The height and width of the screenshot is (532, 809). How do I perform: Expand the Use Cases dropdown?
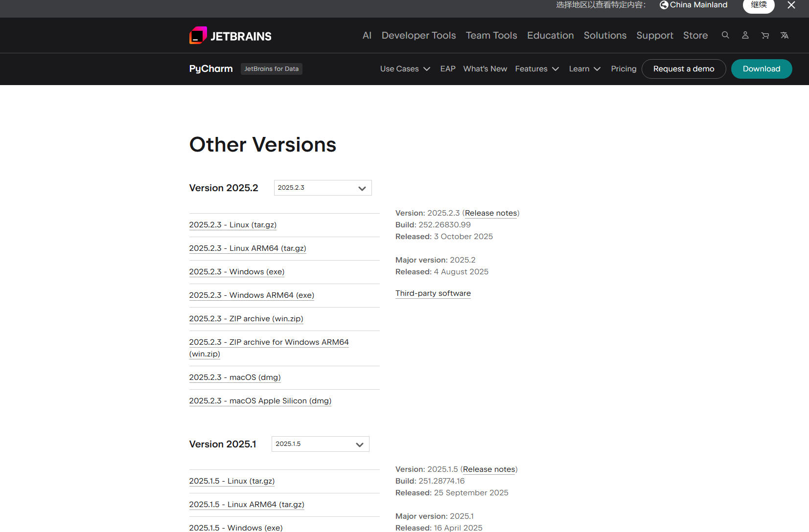click(x=405, y=69)
